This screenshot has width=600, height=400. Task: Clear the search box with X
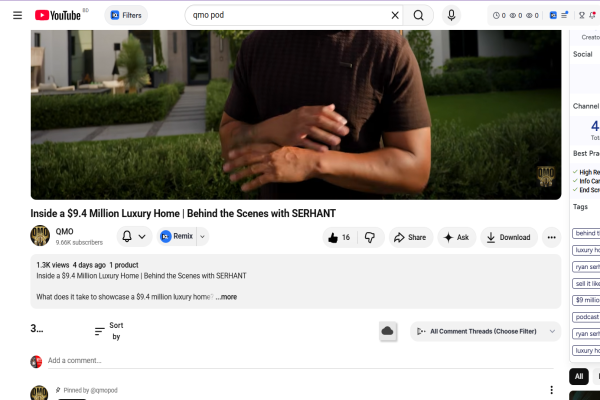click(395, 15)
